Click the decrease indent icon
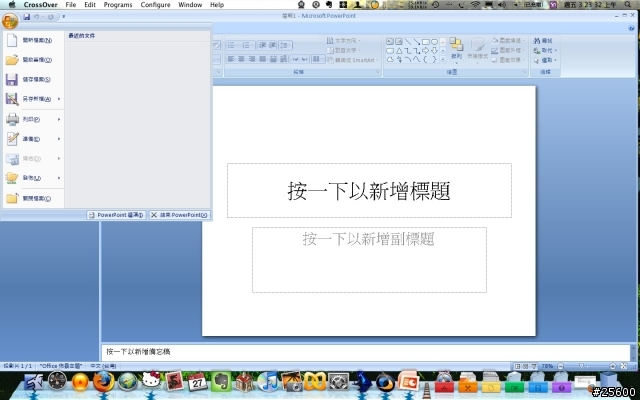640x400 pixels. pyautogui.click(x=262, y=45)
